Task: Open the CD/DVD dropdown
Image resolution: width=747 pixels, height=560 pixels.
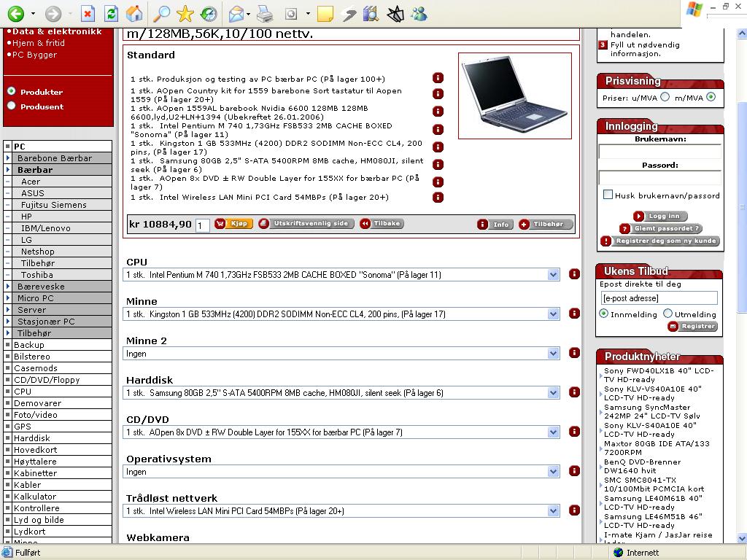Action: [x=341, y=432]
